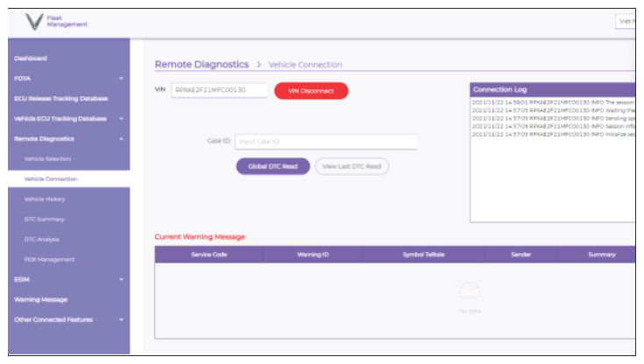644x364 pixels.
Task: Click the Global DTC Read button
Action: 272,166
